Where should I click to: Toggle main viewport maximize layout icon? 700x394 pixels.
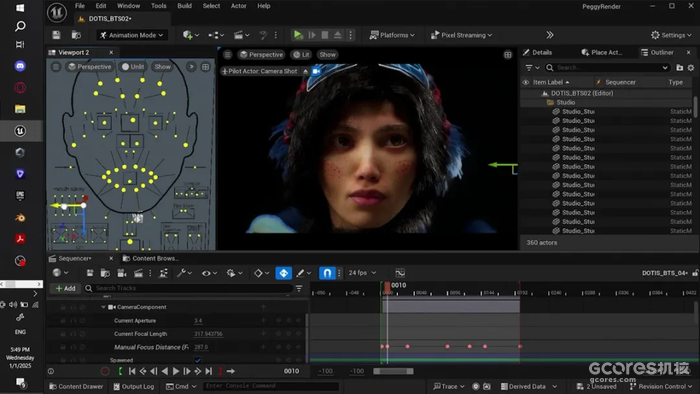pos(508,54)
